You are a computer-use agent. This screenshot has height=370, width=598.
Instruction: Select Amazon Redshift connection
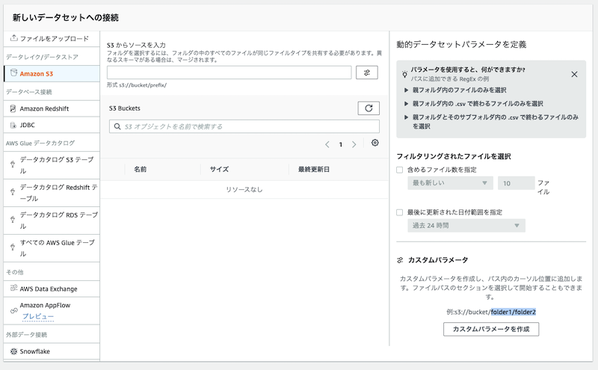(x=51, y=109)
